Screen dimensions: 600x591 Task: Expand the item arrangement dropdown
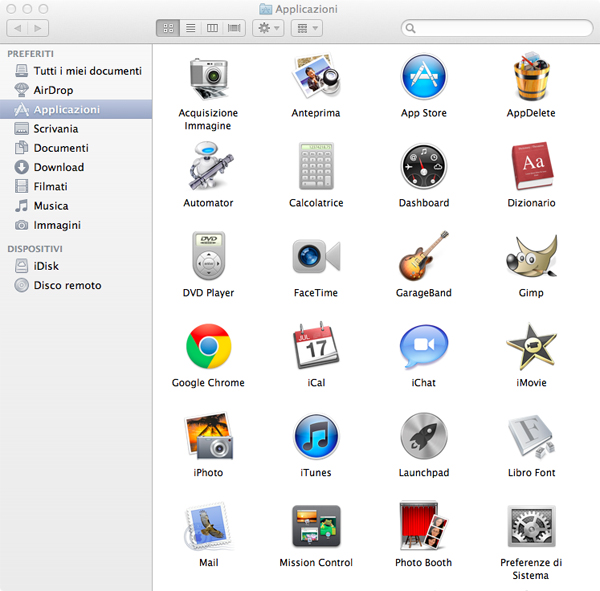pos(305,28)
